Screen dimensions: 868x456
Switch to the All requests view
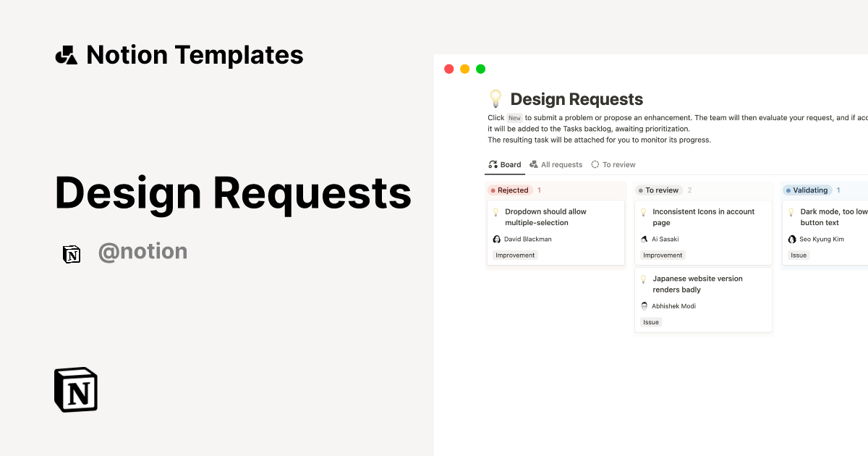pyautogui.click(x=556, y=164)
